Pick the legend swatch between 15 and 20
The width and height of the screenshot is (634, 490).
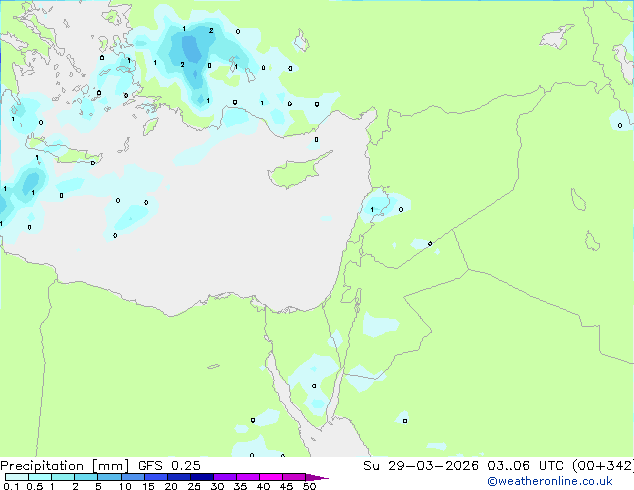click(155, 477)
